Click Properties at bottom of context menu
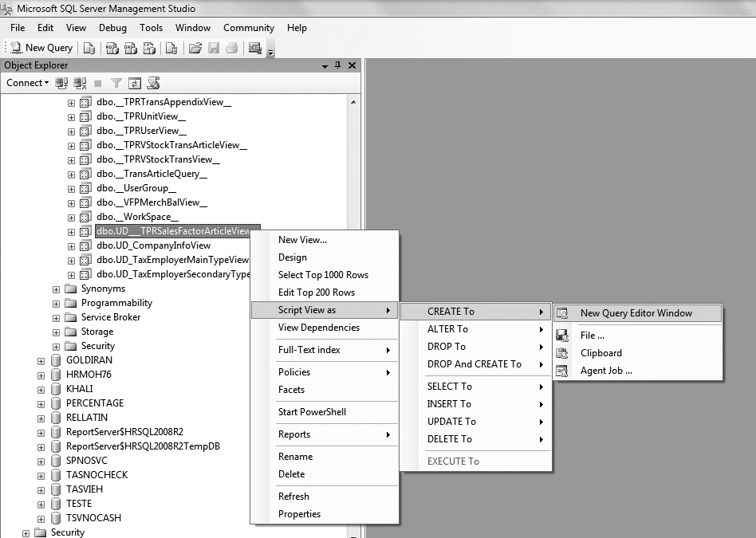The width and height of the screenshot is (756, 538). [x=299, y=514]
